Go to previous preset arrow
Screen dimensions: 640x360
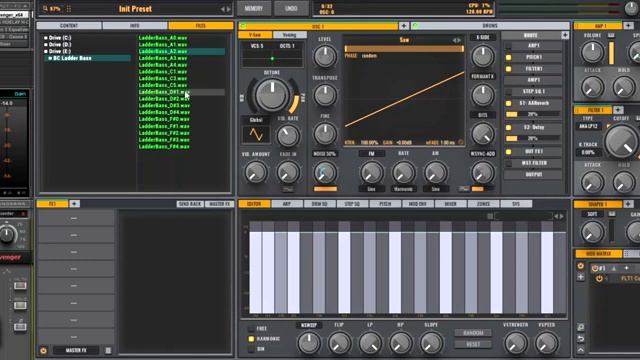click(222, 9)
